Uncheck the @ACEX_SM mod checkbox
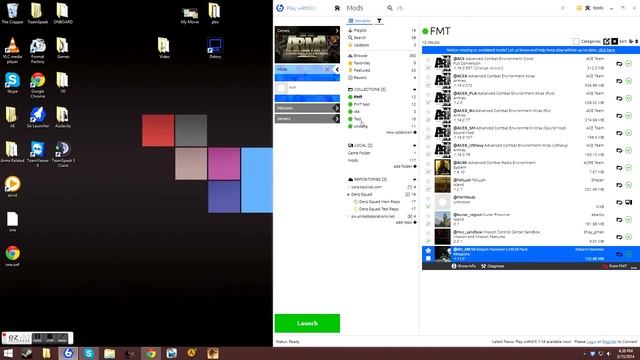The height and width of the screenshot is (360, 640). (428, 137)
